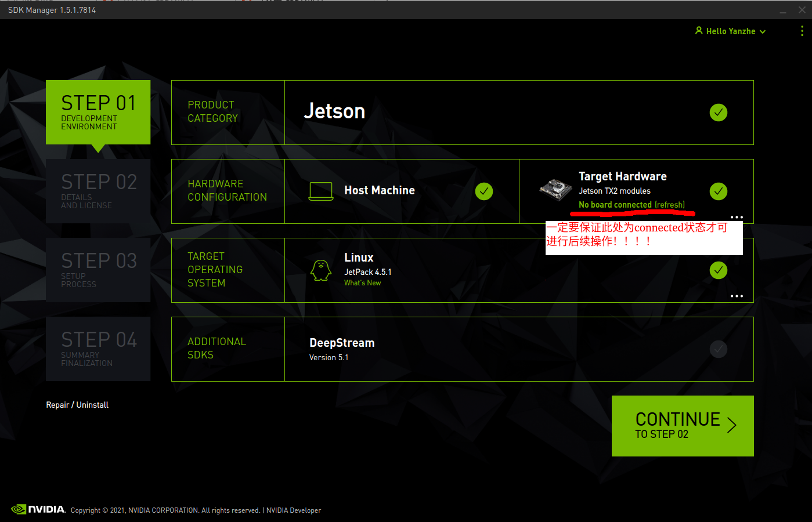Select Step 02 Details and License tab
This screenshot has width=812, height=522.
pos(98,191)
